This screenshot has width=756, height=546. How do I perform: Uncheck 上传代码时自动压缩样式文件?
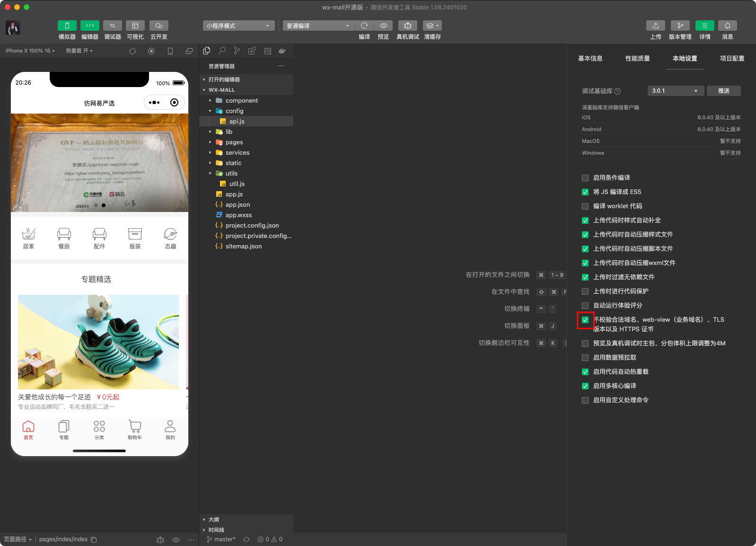(x=585, y=235)
